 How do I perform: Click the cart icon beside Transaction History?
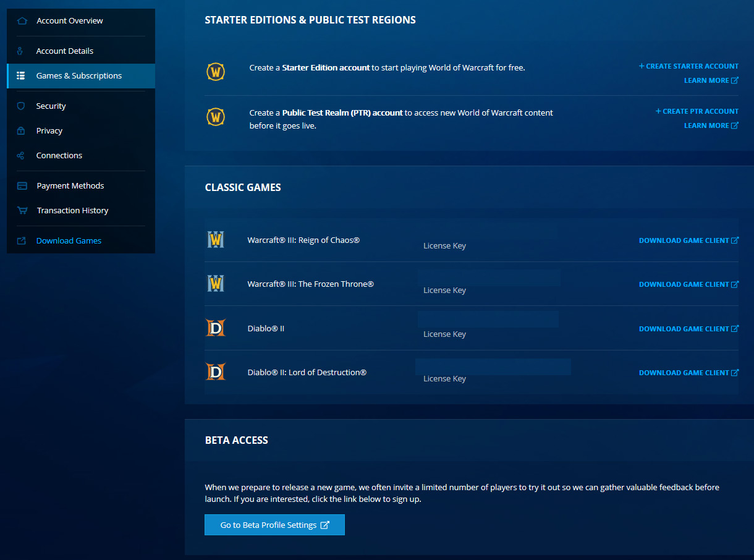pyautogui.click(x=22, y=211)
